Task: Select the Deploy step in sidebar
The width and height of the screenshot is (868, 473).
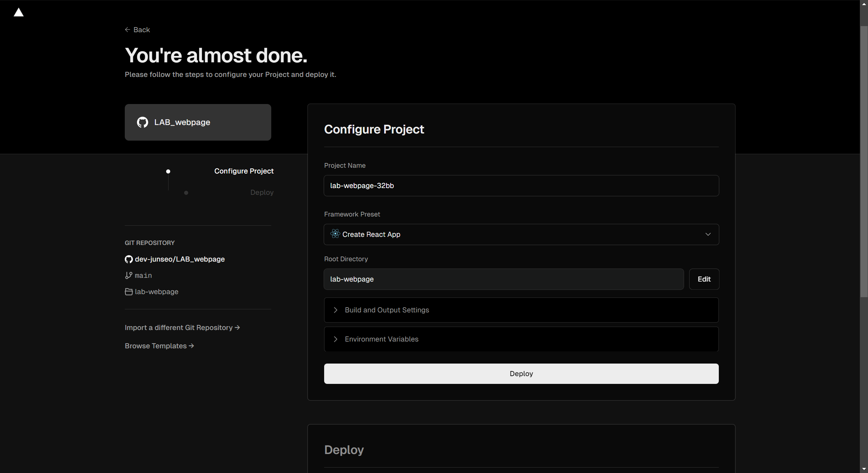Action: tap(262, 192)
